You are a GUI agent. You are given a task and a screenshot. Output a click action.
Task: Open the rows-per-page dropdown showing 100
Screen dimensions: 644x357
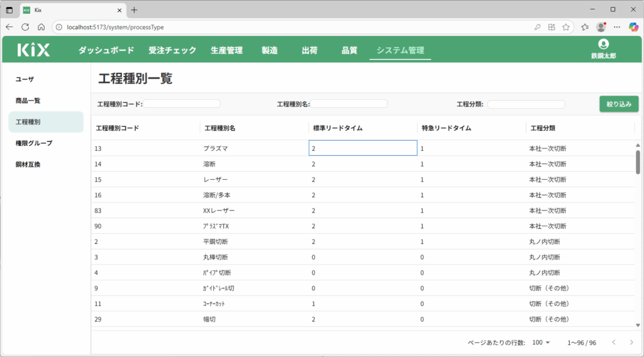(541, 343)
